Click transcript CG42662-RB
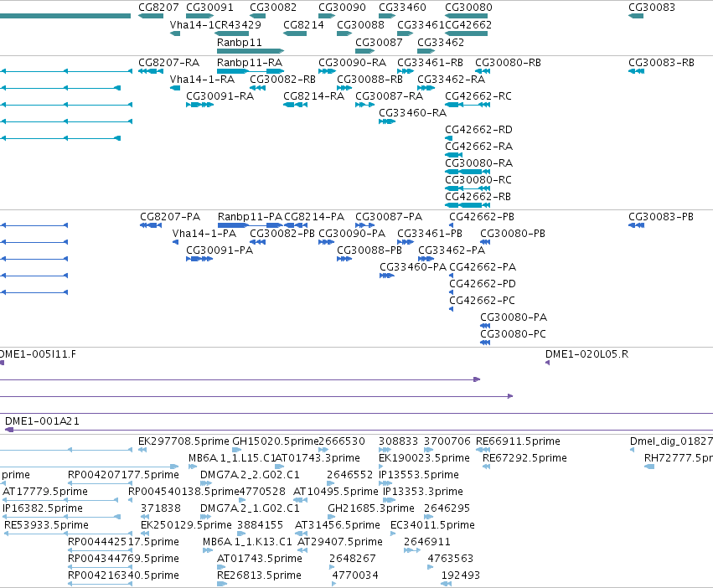 [x=478, y=197]
